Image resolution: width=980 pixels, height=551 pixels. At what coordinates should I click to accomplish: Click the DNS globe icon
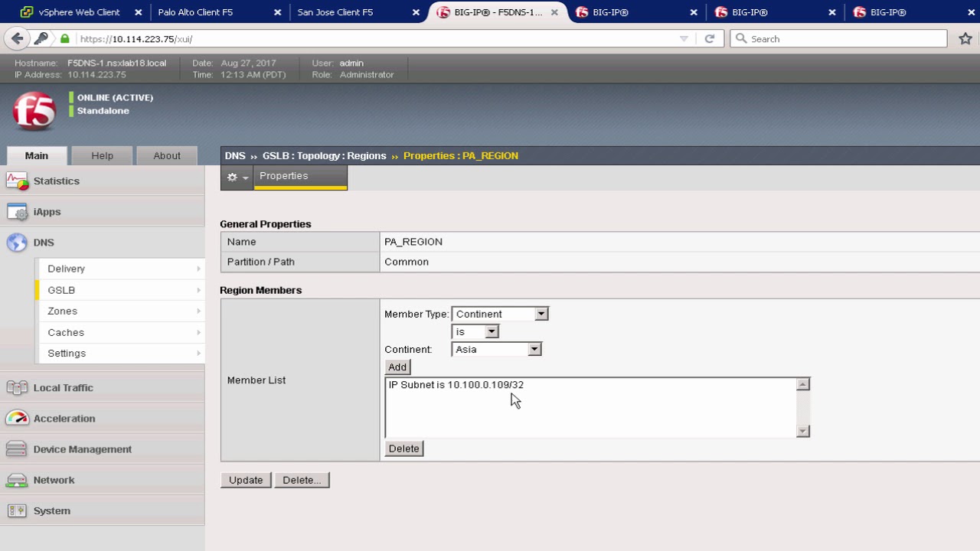tap(17, 243)
